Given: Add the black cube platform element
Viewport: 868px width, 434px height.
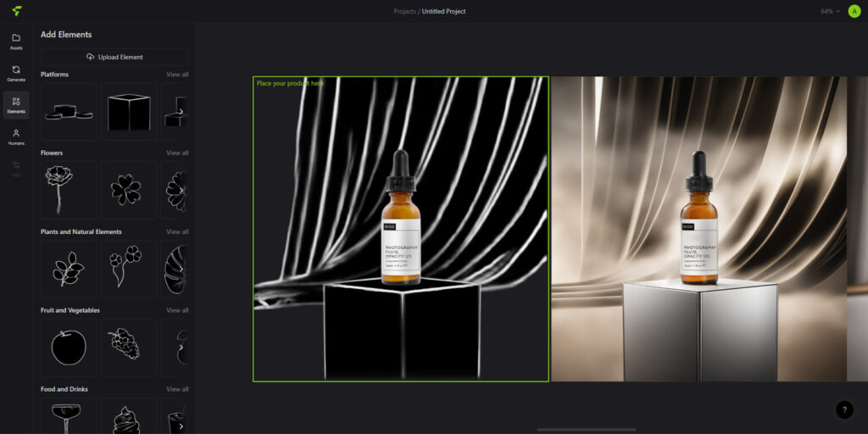Looking at the screenshot, I should (129, 111).
